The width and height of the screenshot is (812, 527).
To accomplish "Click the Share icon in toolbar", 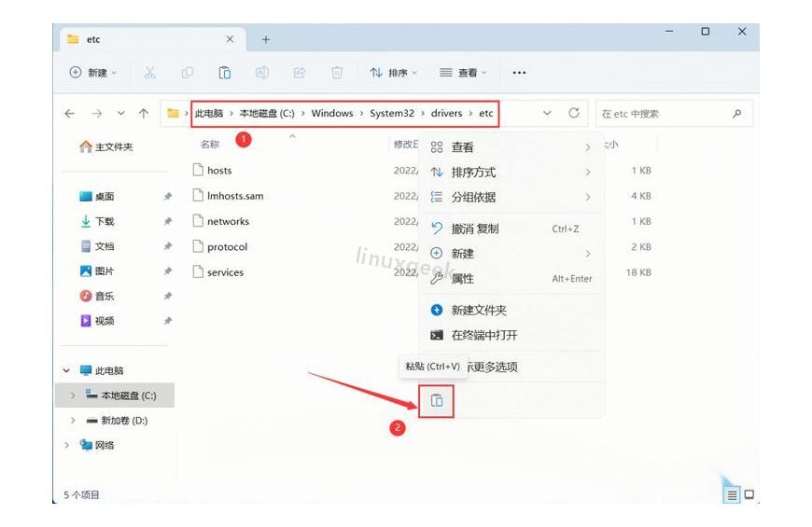I will click(x=300, y=73).
